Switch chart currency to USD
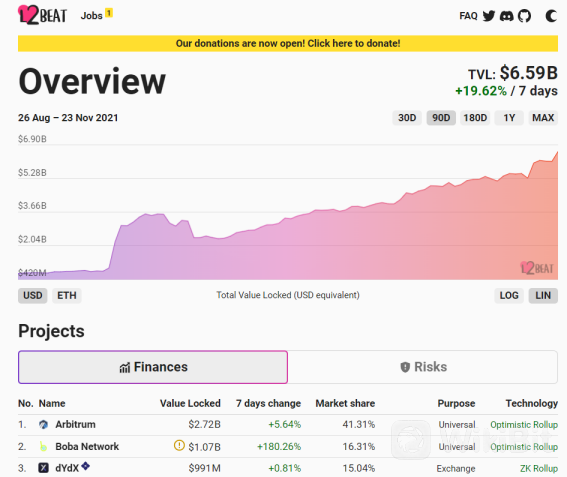This screenshot has height=477, width=567. point(33,295)
